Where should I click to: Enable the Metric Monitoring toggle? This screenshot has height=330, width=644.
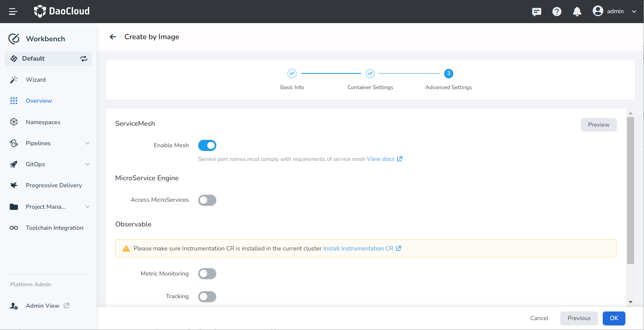(207, 273)
